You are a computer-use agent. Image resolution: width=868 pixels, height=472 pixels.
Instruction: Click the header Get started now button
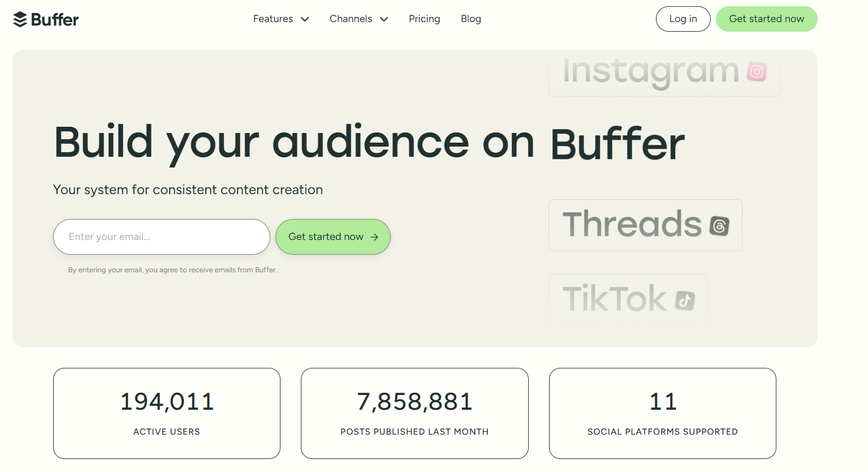pyautogui.click(x=767, y=19)
